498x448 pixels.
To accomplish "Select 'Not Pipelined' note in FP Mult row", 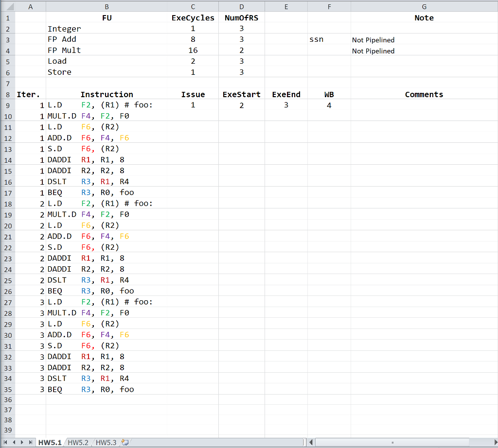I will click(424, 50).
